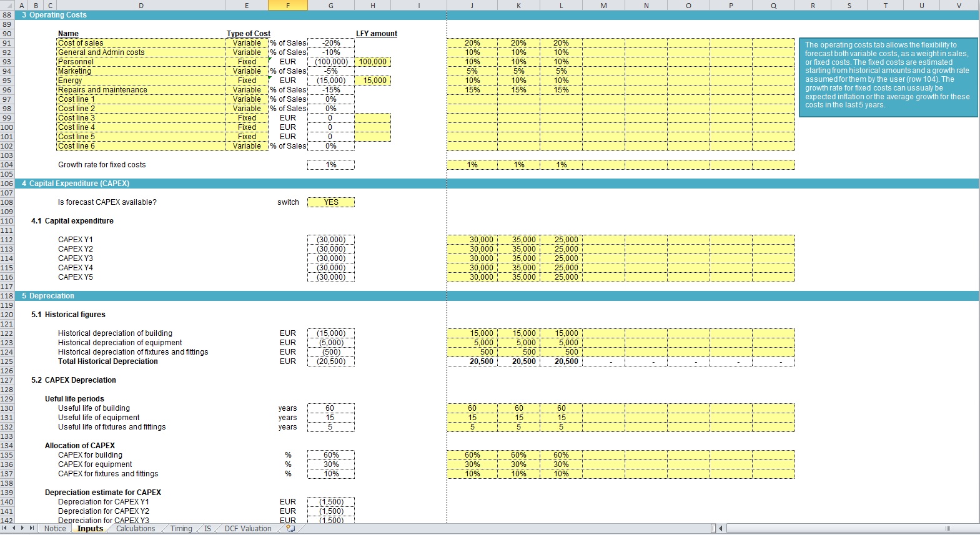Switch to the Calculations sheet tab
Viewport: 980px width, 535px height.
(136, 529)
